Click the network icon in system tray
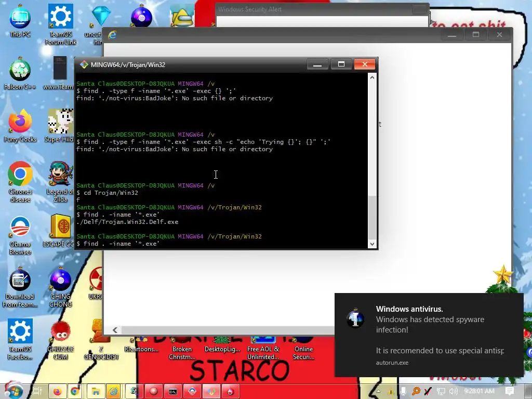The width and height of the screenshot is (532, 399). [x=441, y=391]
